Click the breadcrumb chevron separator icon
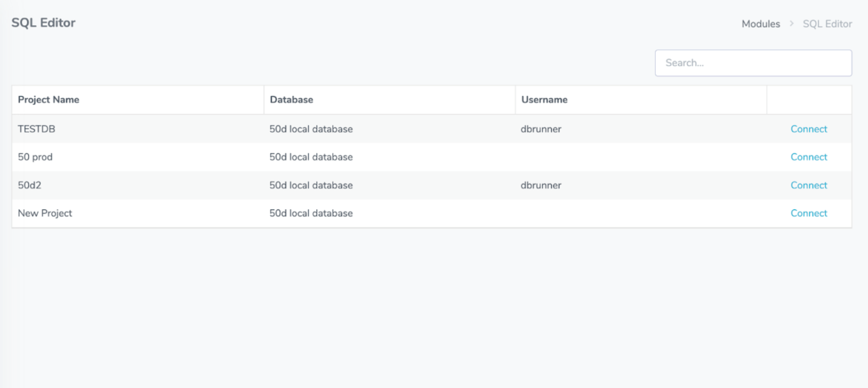Image resolution: width=868 pixels, height=388 pixels. pos(791,24)
